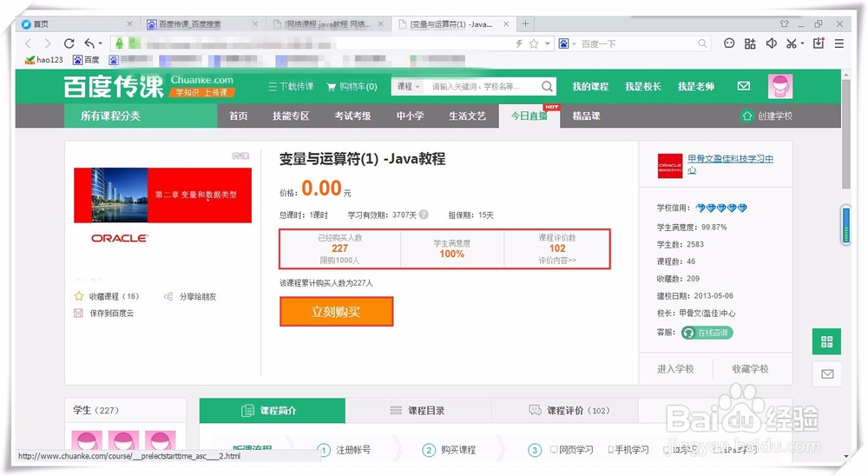Select the 课程简介 tab

[272, 411]
